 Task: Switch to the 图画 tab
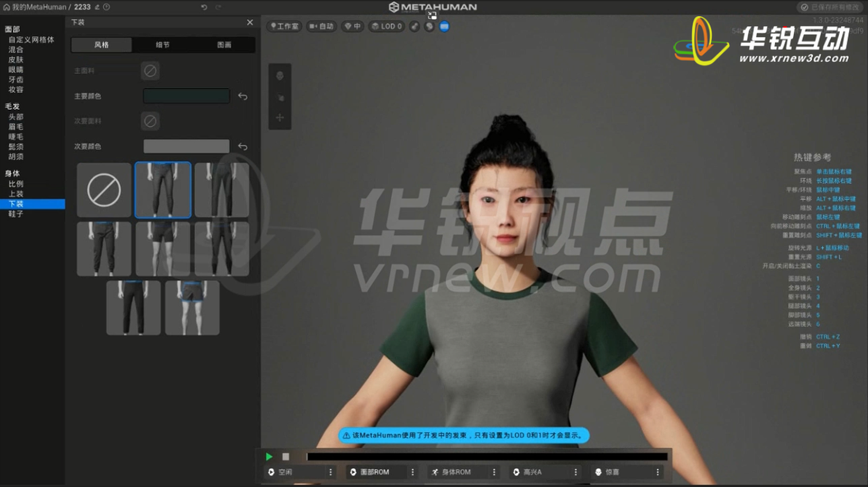pyautogui.click(x=224, y=44)
